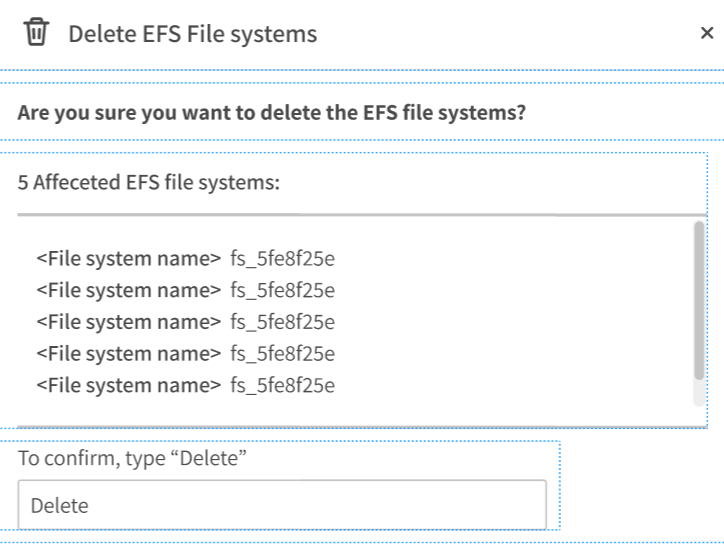This screenshot has width=724, height=544.
Task: Click the fs_5fe8f25e ID in fifth row
Action: coord(282,385)
